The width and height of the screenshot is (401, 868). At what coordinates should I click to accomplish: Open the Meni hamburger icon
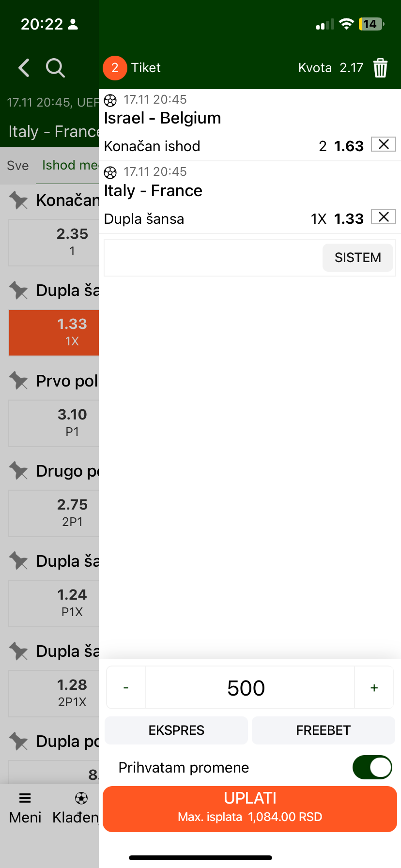tap(25, 798)
